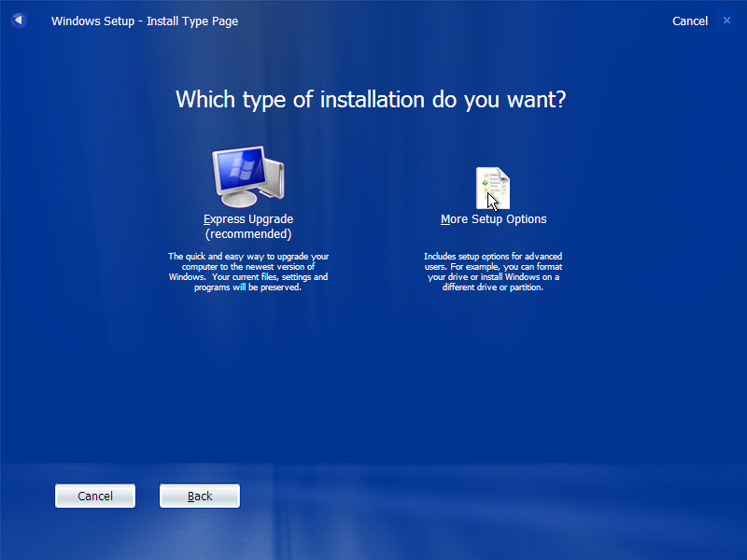This screenshot has width=747, height=560.
Task: Click the 'Windows Setup - Install Type Page' title
Action: pyautogui.click(x=145, y=21)
